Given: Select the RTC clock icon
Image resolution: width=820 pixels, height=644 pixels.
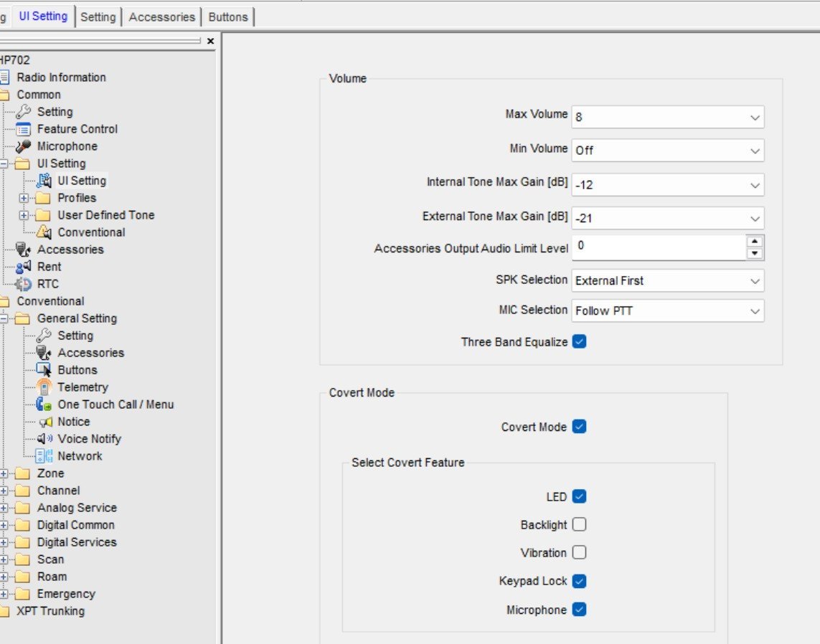Looking at the screenshot, I should click(23, 284).
